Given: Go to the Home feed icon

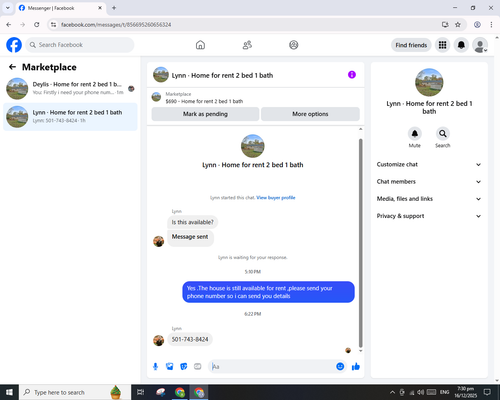Looking at the screenshot, I should 200,45.
